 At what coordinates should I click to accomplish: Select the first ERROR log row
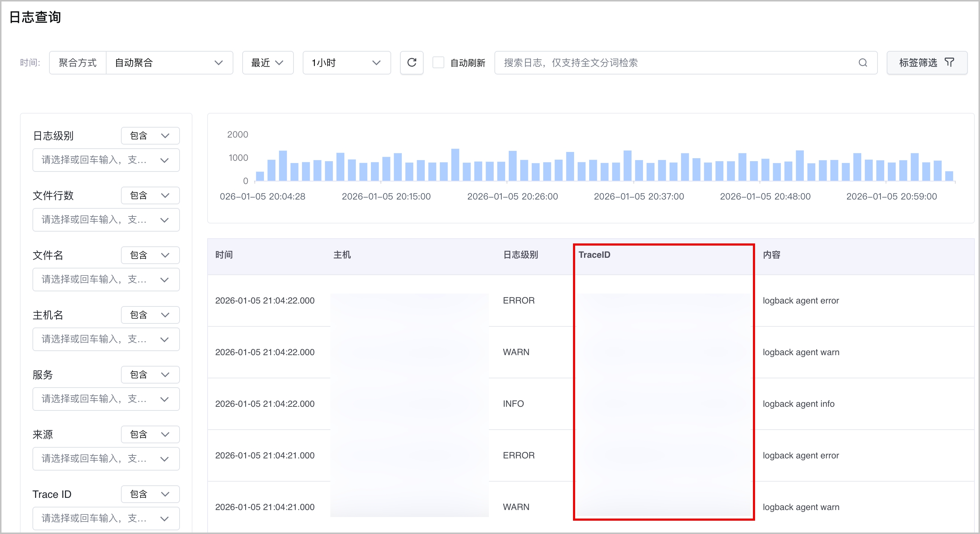coord(590,300)
